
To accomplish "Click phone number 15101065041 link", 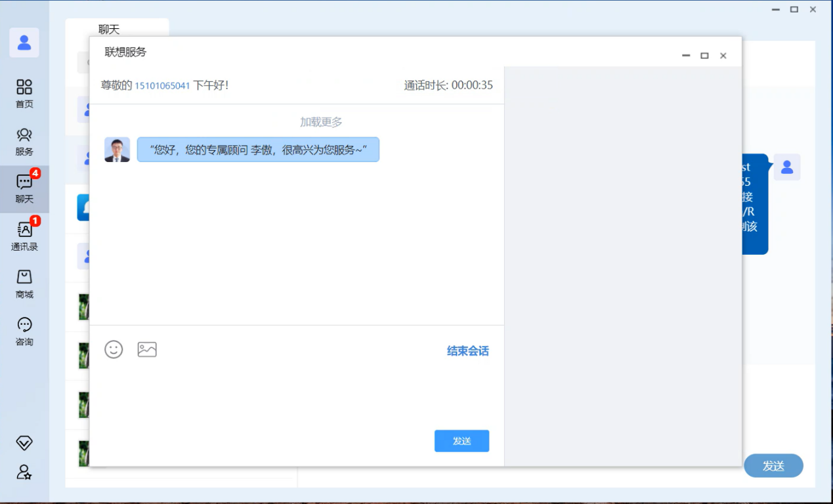I will pos(162,86).
